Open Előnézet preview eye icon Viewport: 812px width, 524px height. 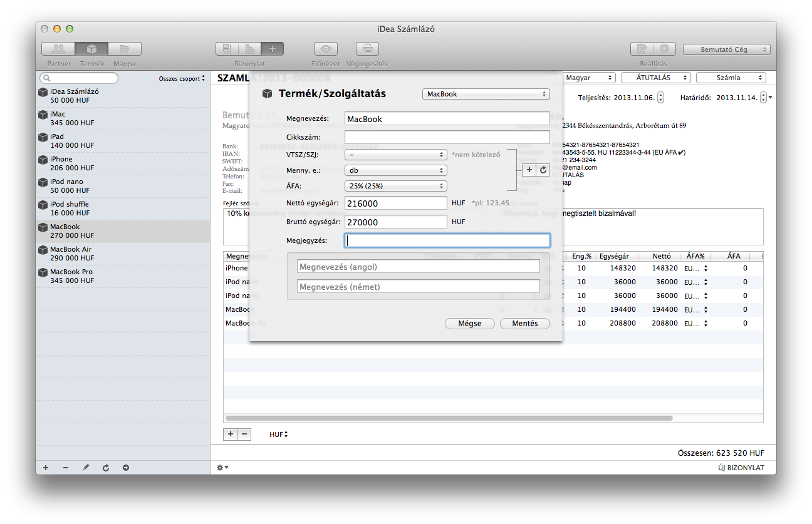(325, 49)
